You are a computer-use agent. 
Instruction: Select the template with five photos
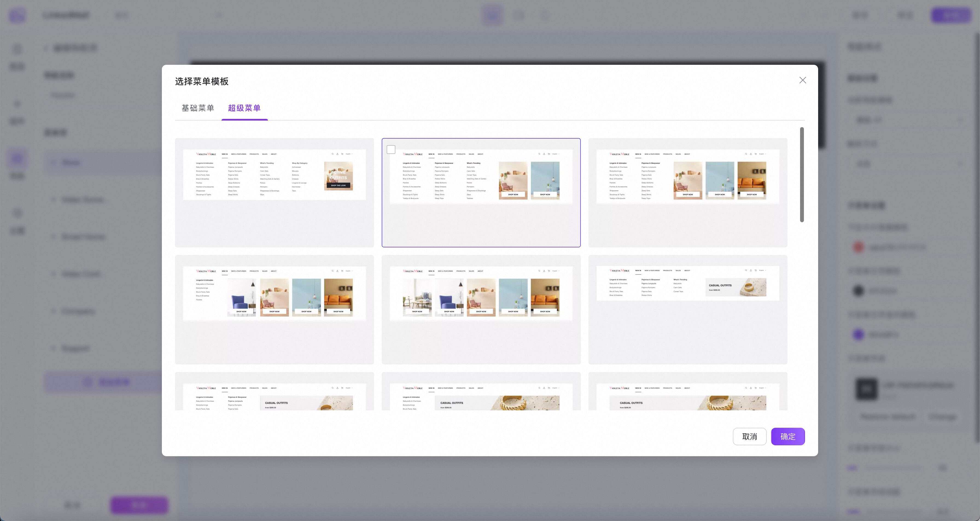click(481, 309)
